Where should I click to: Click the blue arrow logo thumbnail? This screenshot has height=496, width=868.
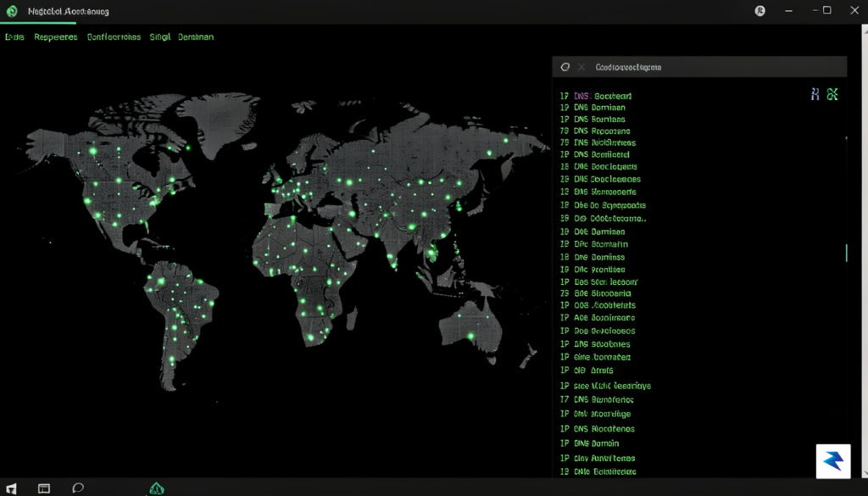(833, 461)
